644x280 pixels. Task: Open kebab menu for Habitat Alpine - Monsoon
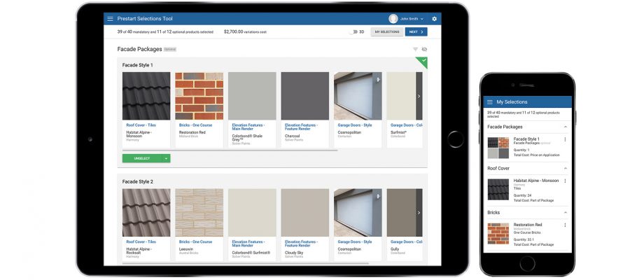(565, 181)
